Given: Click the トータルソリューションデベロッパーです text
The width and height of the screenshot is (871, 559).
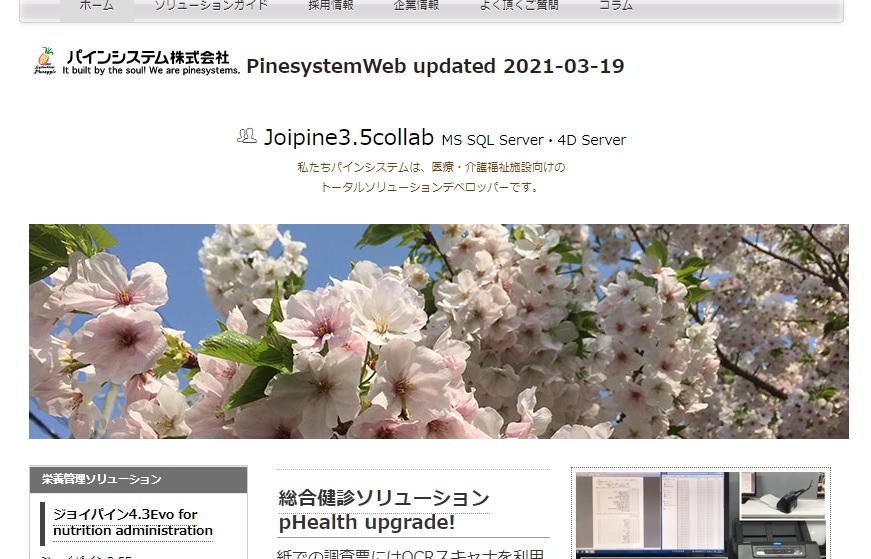Looking at the screenshot, I should tap(431, 187).
